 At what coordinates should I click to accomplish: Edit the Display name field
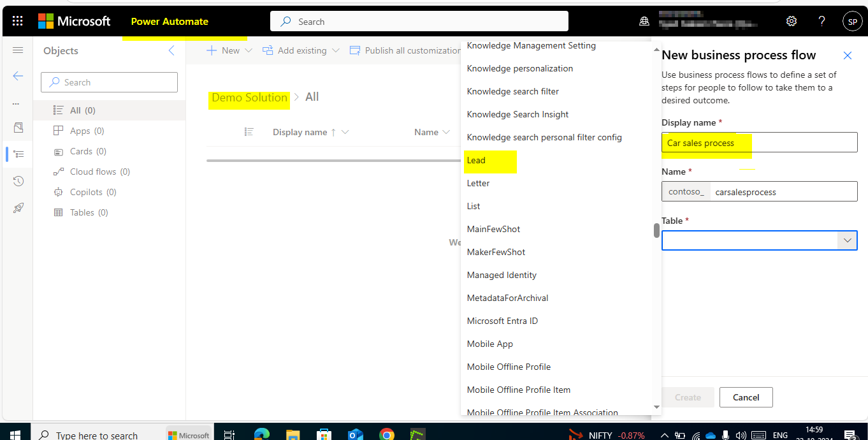[x=760, y=142]
